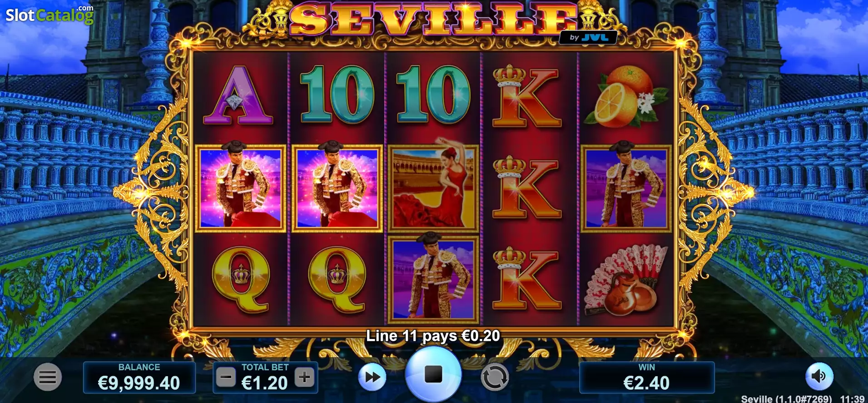Enable fast-forward turbo spin

372,377
